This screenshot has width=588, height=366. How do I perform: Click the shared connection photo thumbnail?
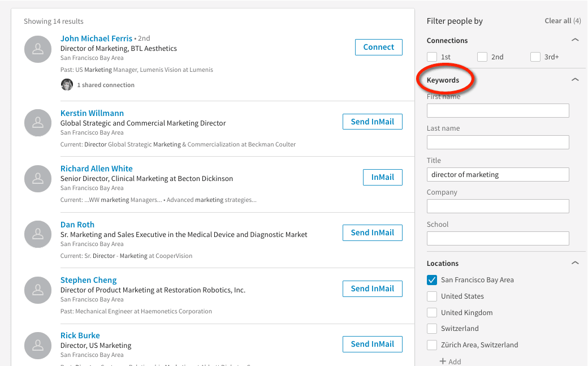point(67,85)
